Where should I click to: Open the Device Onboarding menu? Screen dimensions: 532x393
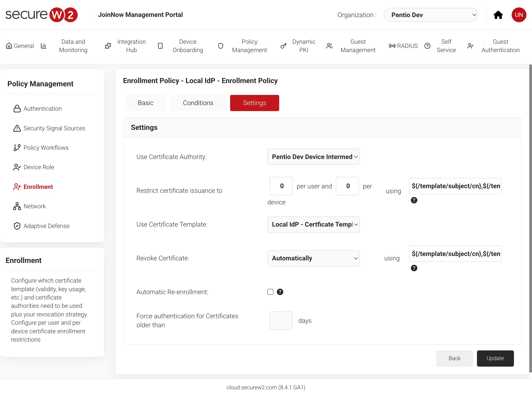188,46
